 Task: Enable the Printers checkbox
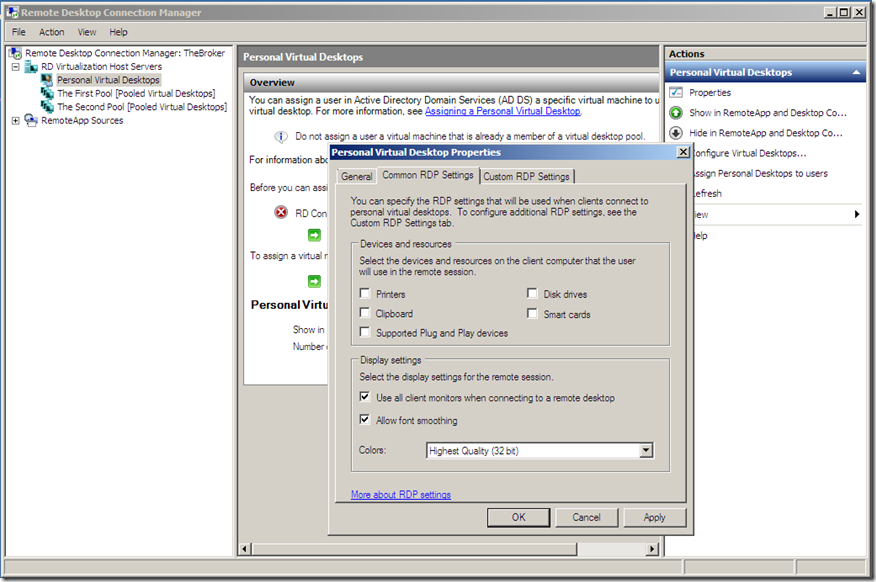(x=366, y=293)
